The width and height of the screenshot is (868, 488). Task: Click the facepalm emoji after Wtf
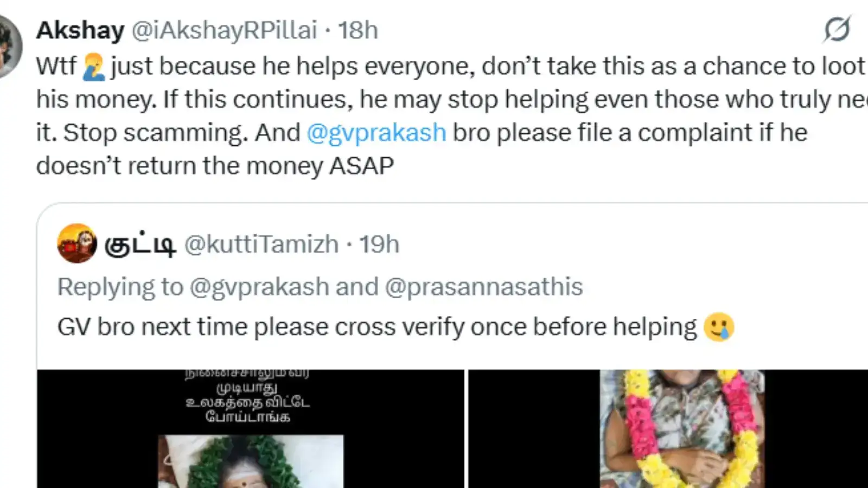click(93, 67)
